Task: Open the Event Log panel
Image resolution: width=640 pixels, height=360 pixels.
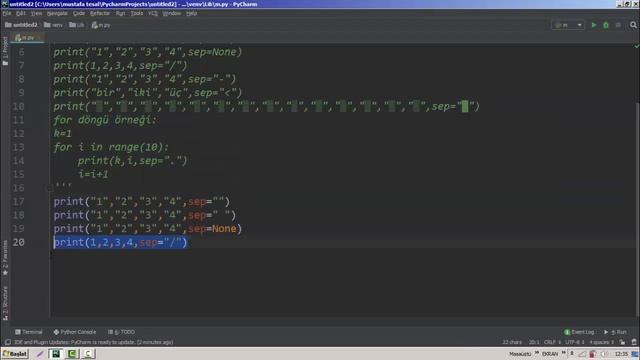Action: pos(579,332)
